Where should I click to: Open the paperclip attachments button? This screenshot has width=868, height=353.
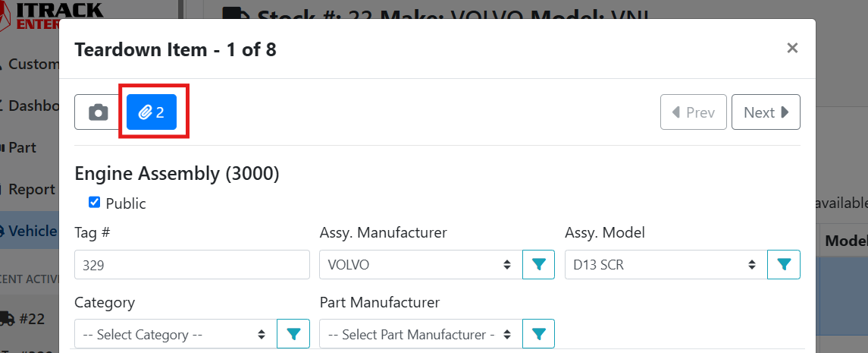152,112
